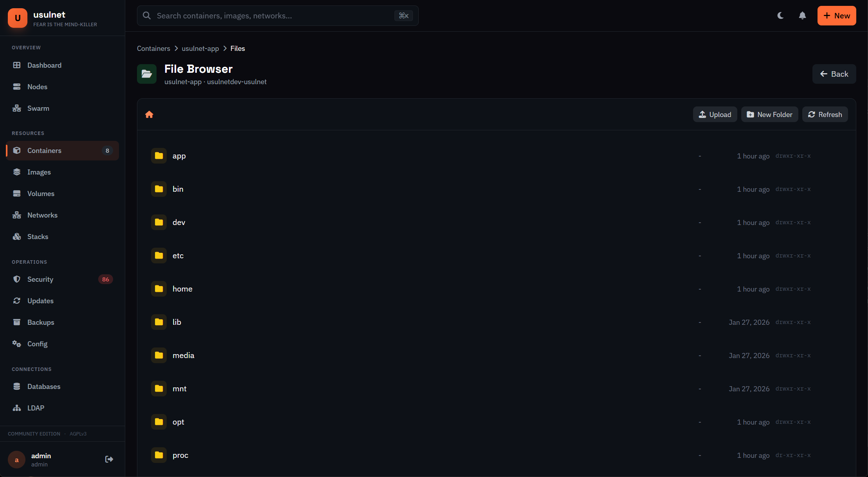Toggle dark mode with the moon icon
This screenshot has width=868, height=477.
click(780, 16)
